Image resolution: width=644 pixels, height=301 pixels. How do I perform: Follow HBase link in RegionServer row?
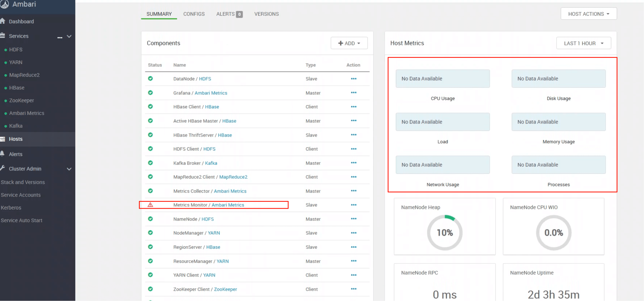213,247
